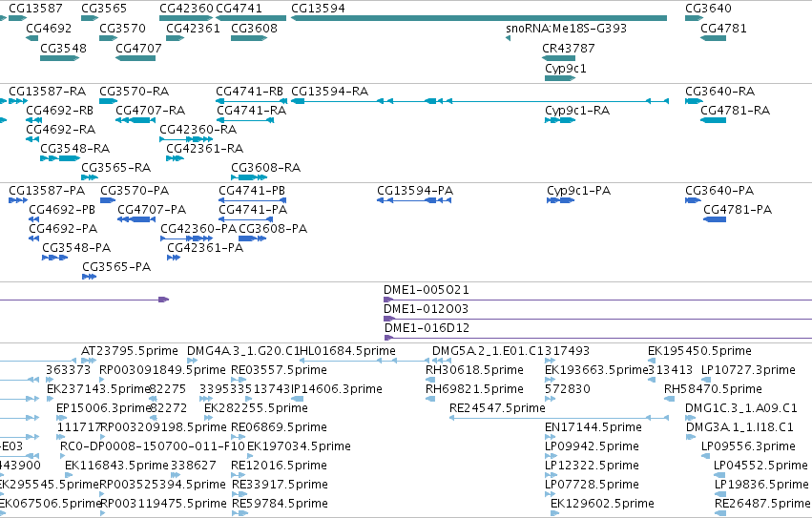The image size is (812, 518).
Task: Click the snoRNA:Me18S-G393 feature label
Action: point(566,29)
